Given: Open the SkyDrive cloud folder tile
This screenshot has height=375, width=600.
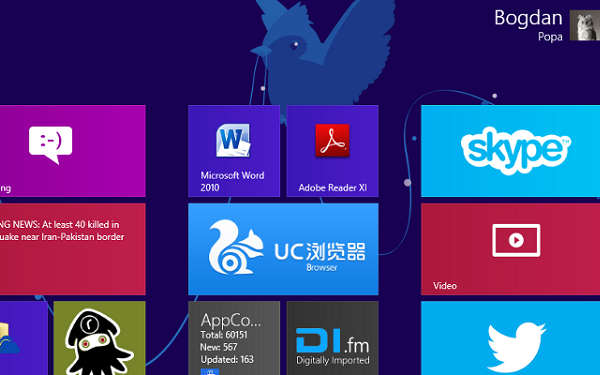Looking at the screenshot, I should pos(24,338).
